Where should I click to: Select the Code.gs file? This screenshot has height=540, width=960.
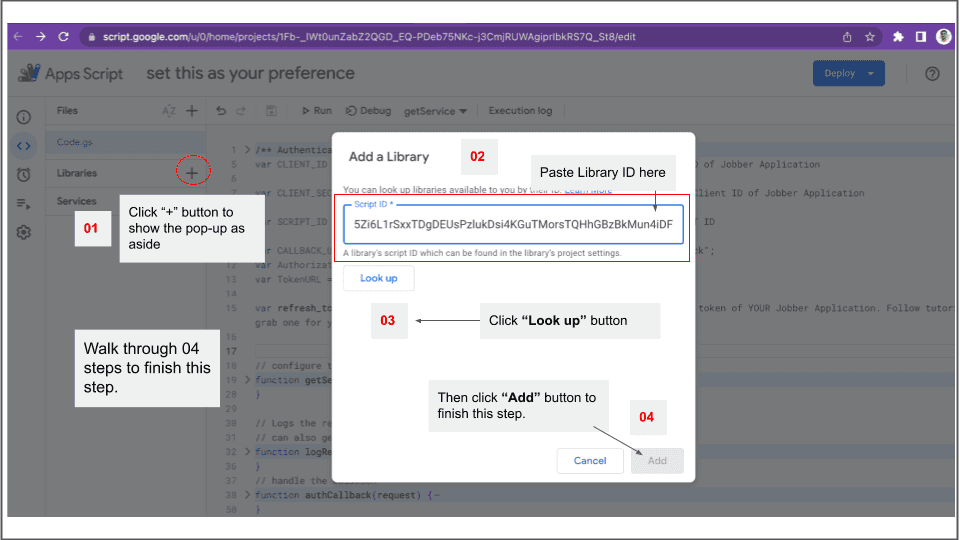tap(75, 143)
